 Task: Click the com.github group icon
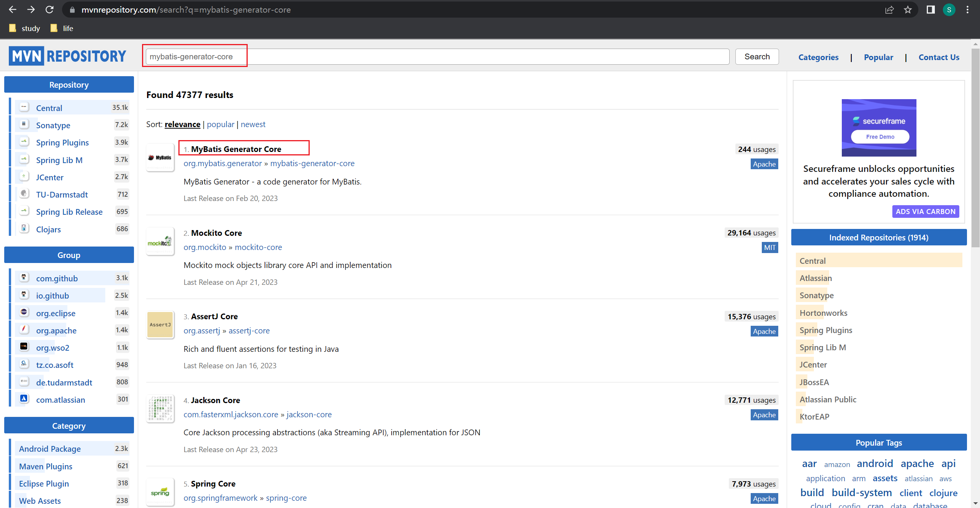(24, 278)
